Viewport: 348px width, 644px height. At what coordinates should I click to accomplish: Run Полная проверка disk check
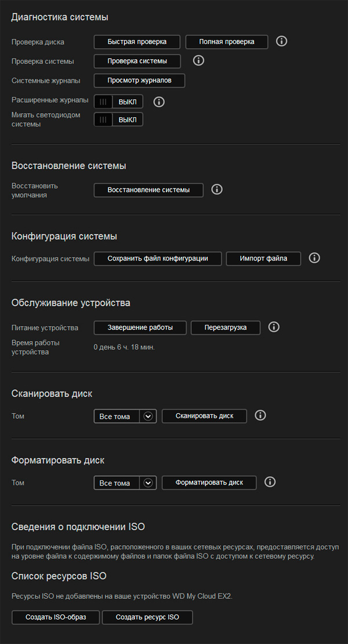227,42
